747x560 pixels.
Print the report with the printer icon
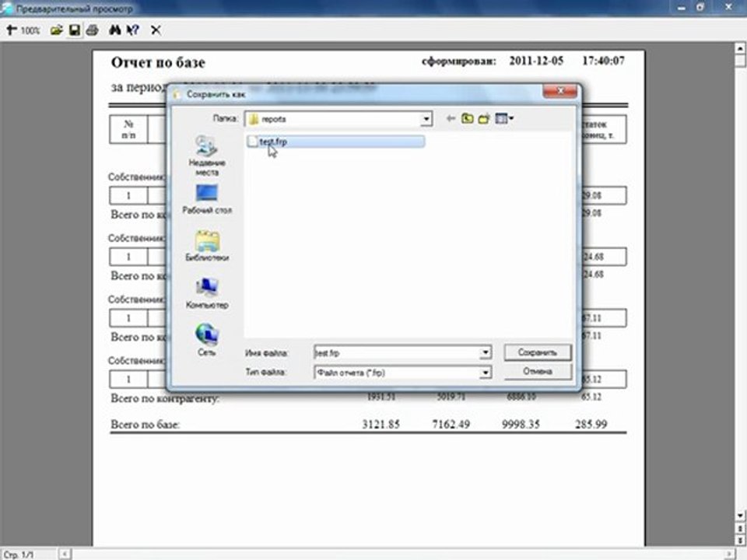click(x=92, y=30)
